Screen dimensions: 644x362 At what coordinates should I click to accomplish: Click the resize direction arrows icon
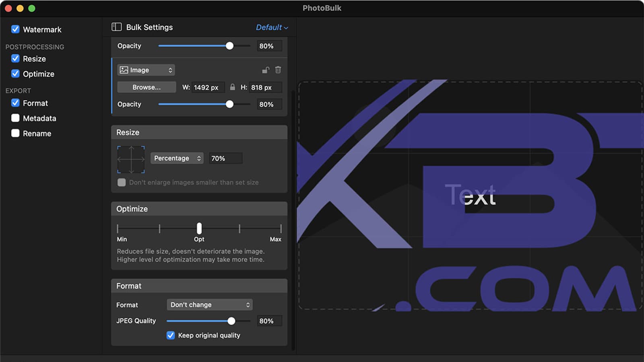tap(131, 160)
